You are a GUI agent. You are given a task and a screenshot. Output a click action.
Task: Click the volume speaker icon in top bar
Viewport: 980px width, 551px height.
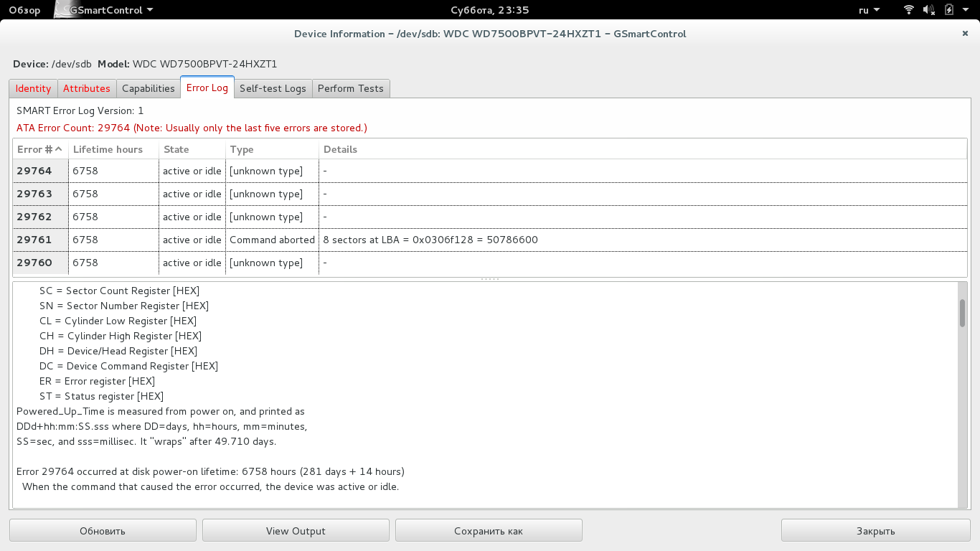(x=929, y=10)
